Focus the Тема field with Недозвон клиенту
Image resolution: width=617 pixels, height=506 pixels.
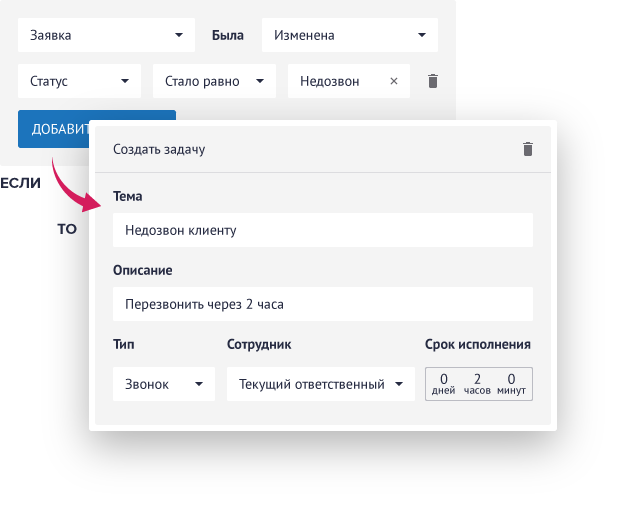[322, 230]
